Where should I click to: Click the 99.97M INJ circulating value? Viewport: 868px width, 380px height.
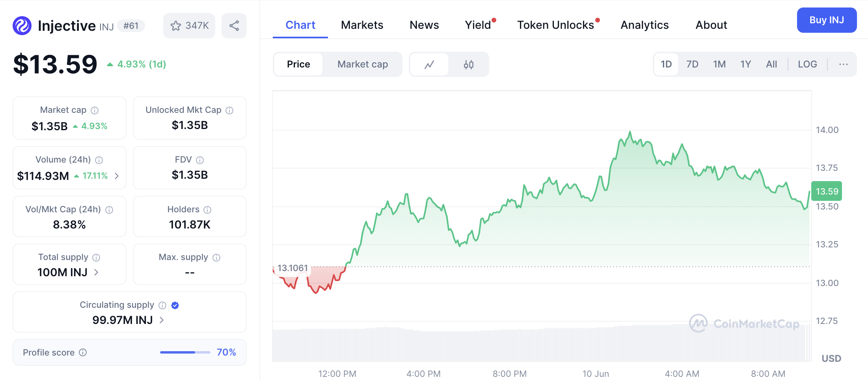pos(123,320)
